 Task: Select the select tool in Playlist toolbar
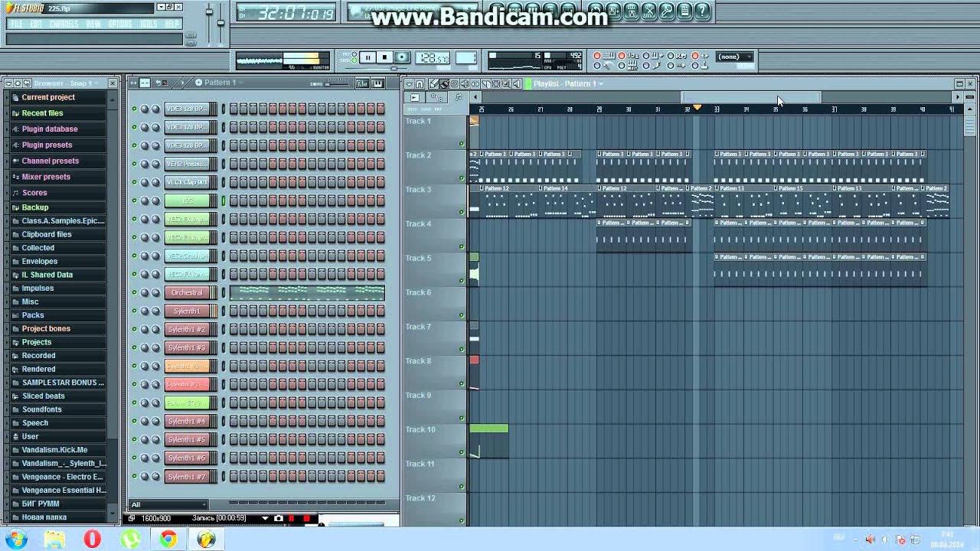point(496,84)
